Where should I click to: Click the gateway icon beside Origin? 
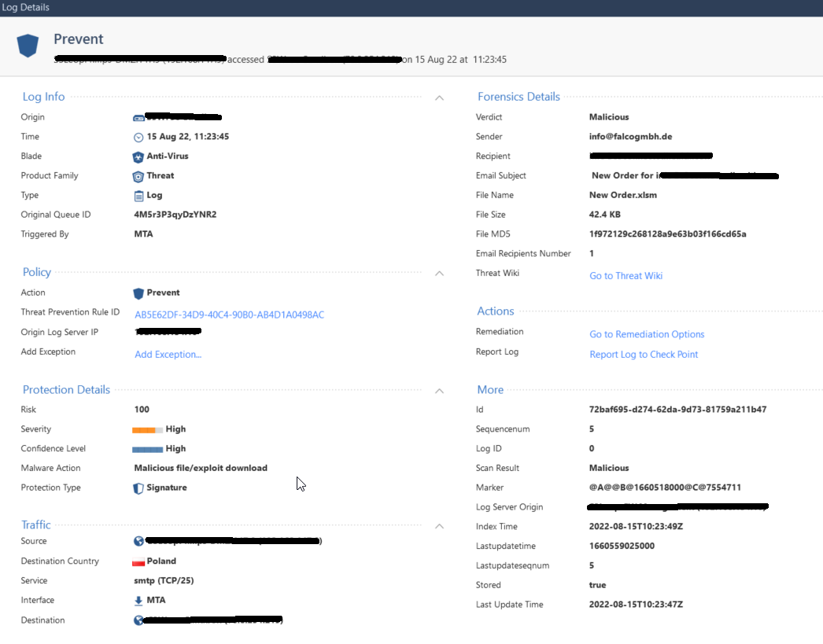click(138, 118)
